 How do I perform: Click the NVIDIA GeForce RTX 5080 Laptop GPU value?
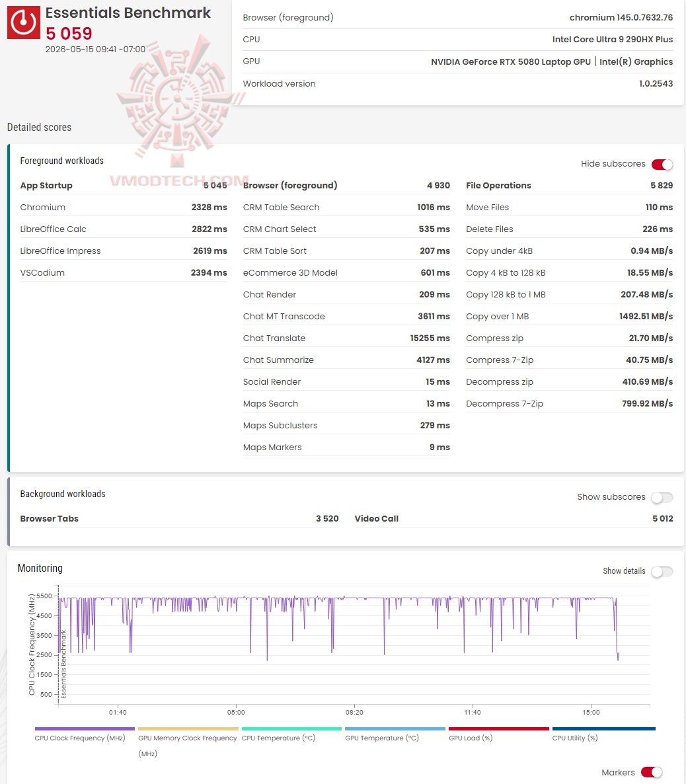point(511,62)
